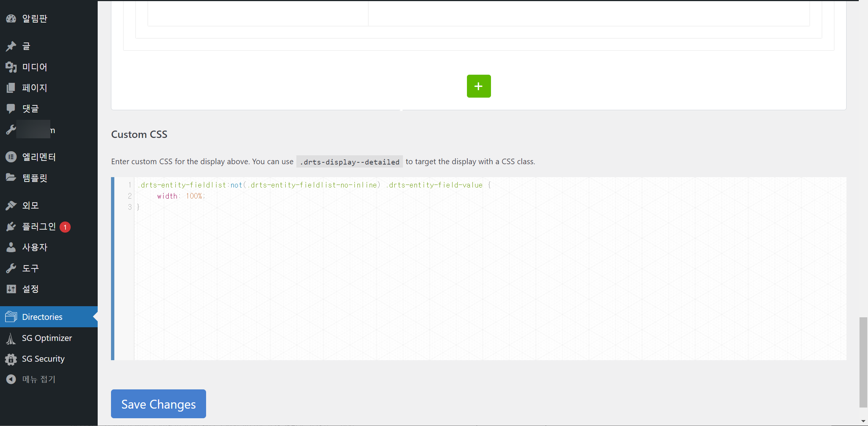Open the Directories menu item

coord(42,317)
